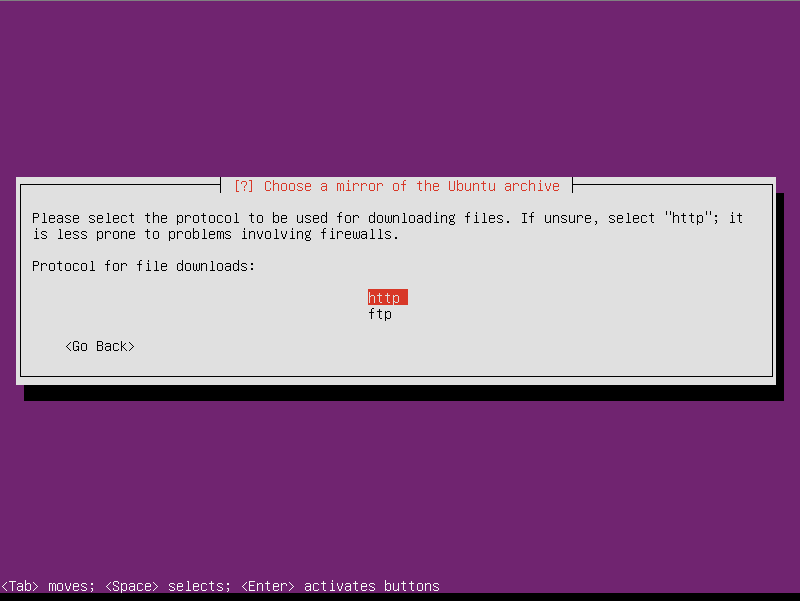Image resolution: width=800 pixels, height=601 pixels.
Task: Click the purple background above the dialog
Action: (x=400, y=89)
